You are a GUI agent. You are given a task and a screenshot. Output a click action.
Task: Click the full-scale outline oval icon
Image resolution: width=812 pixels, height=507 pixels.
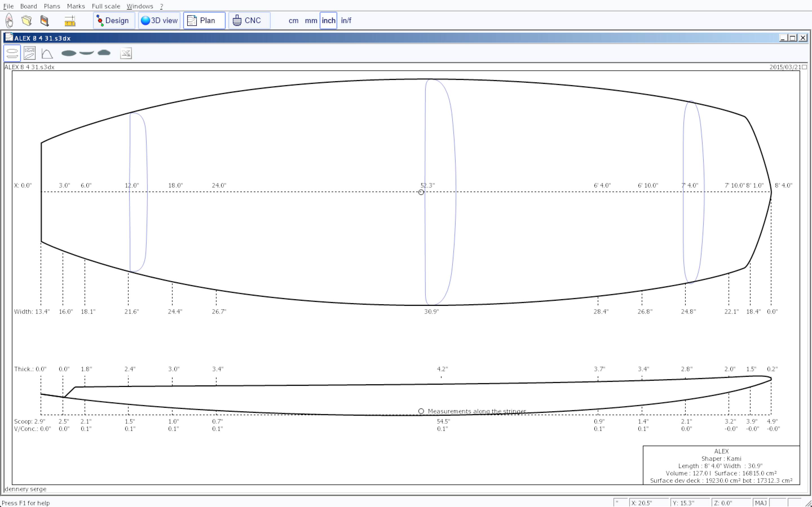(x=69, y=53)
